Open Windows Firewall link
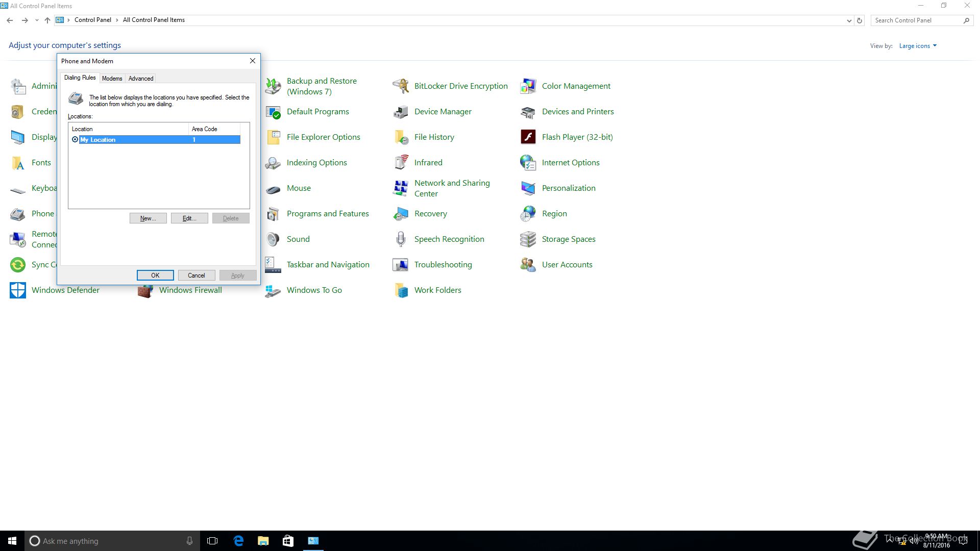Viewport: 980px width, 551px height. [190, 290]
